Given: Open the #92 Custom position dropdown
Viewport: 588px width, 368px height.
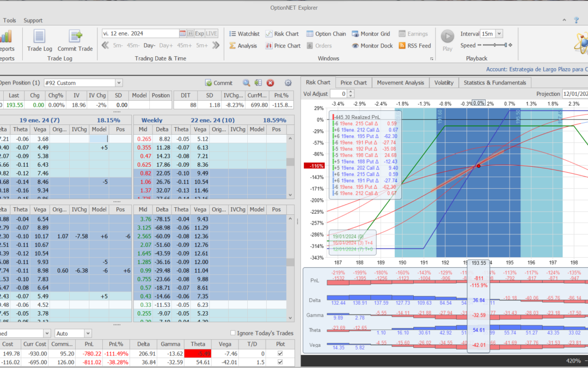Looking at the screenshot, I should 119,83.
